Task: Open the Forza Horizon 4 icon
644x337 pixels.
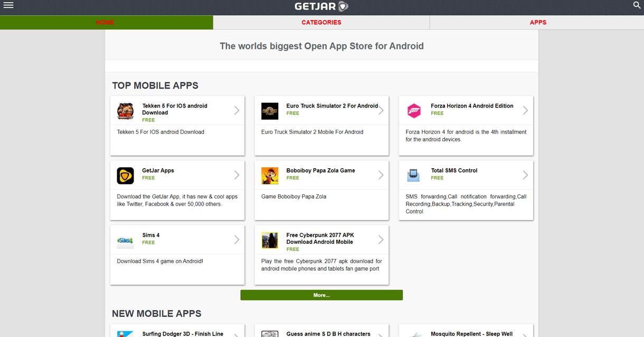Action: (x=414, y=111)
